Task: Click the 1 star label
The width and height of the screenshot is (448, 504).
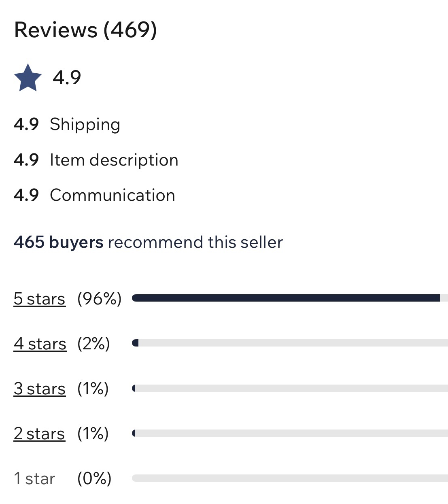Action: coord(34,478)
